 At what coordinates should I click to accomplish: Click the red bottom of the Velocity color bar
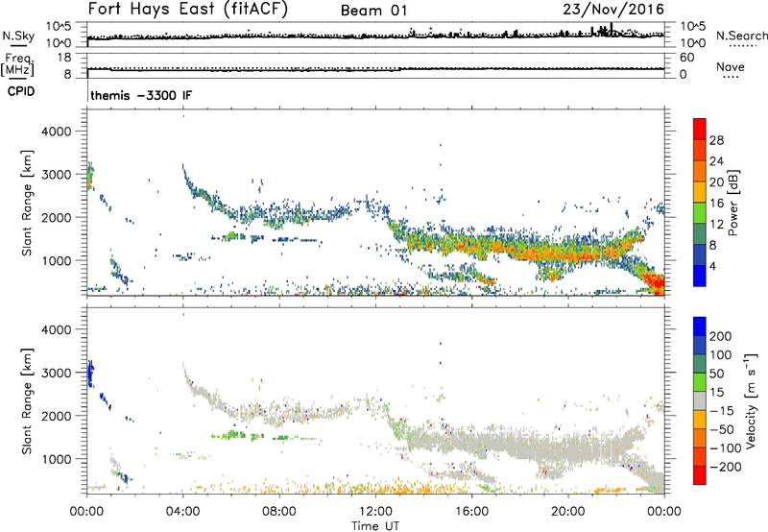(700, 475)
